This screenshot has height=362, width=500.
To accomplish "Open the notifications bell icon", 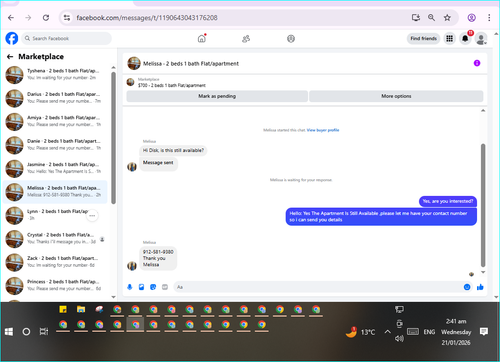I will click(465, 39).
